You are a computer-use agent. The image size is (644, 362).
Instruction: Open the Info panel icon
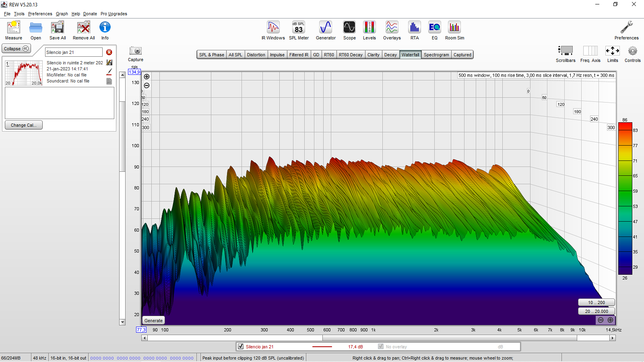tap(105, 27)
